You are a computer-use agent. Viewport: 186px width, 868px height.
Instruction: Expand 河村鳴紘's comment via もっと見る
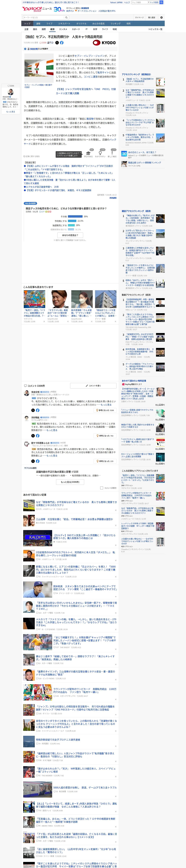pyautogui.click(x=52, y=430)
